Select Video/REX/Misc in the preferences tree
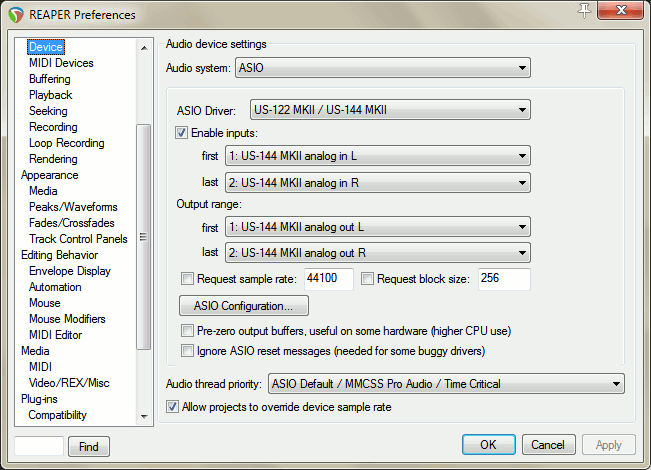The image size is (651, 470). 69,383
